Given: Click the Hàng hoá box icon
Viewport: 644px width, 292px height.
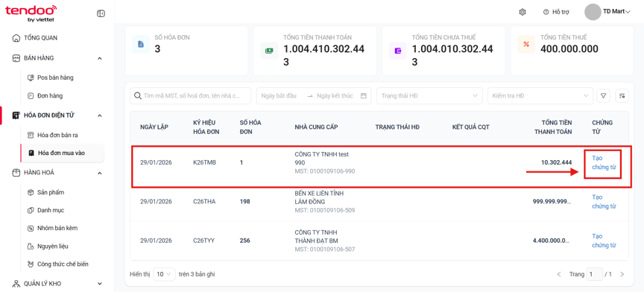Looking at the screenshot, I should click(16, 173).
